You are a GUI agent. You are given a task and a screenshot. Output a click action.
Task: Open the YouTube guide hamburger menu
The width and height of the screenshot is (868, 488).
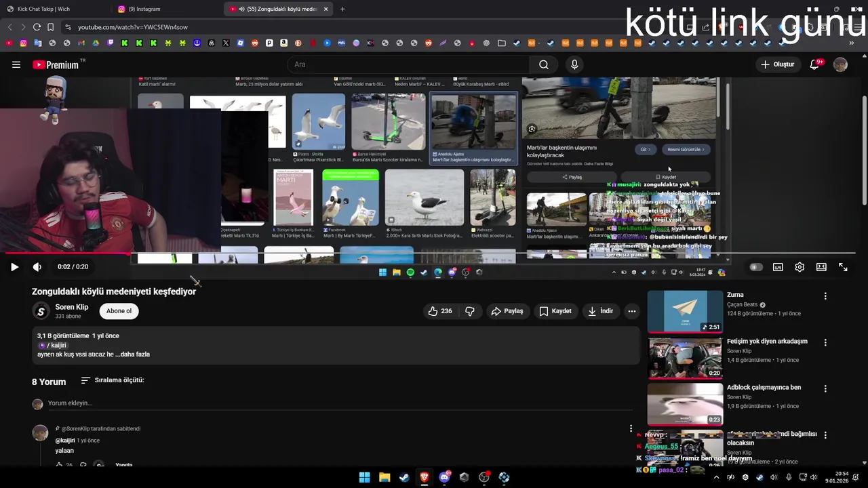pos(16,64)
